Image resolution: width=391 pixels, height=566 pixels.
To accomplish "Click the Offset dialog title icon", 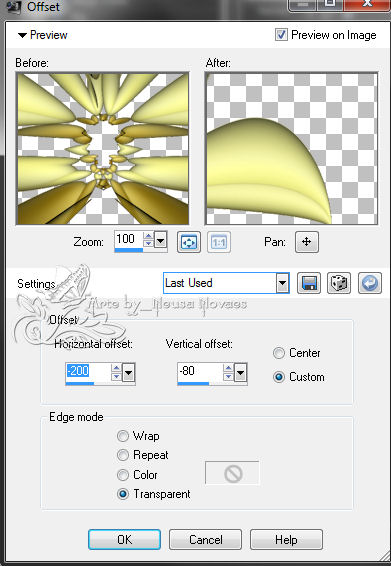I will pos(14,6).
